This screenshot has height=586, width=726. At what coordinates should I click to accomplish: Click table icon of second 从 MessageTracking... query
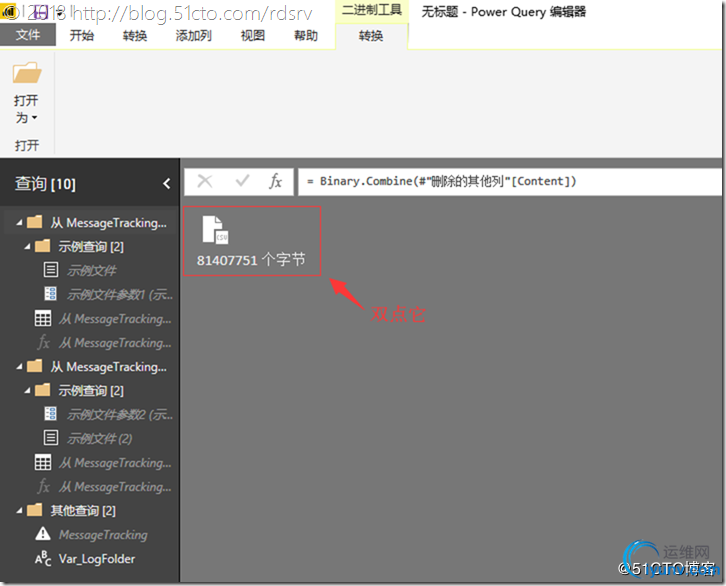[x=43, y=462]
